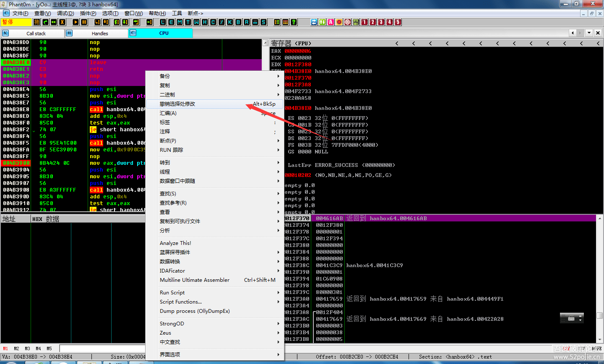Image resolution: width=604 pixels, height=364 pixels.
Task: Click the rewind restart toolbar icon
Action: pos(54,22)
